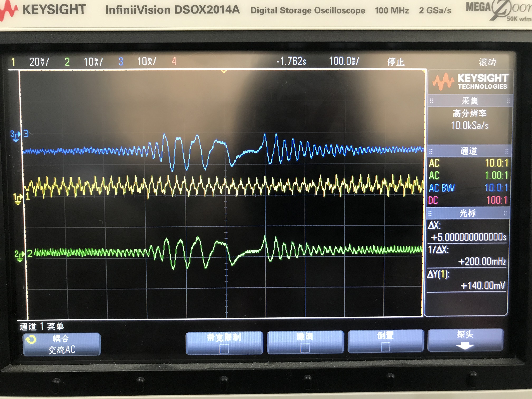
Task: Expand the 采集 acquisition panel header
Action: pyautogui.click(x=469, y=101)
